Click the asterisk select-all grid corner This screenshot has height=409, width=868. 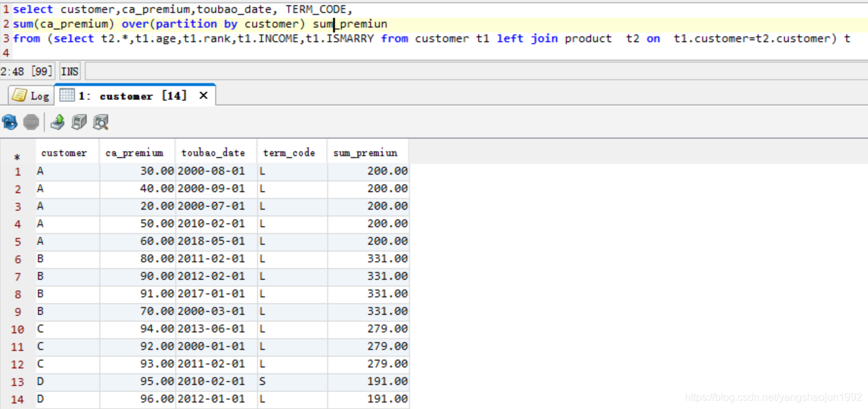pos(18,157)
